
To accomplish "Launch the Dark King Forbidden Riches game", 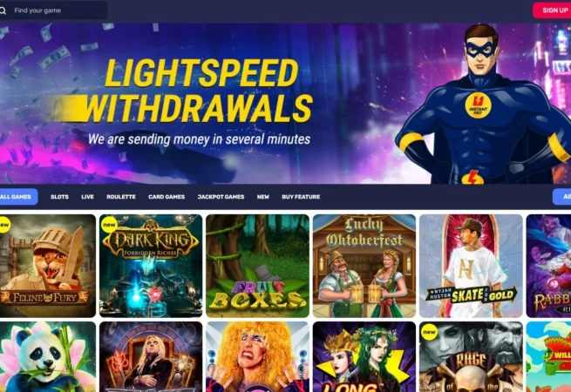I will click(x=151, y=266).
